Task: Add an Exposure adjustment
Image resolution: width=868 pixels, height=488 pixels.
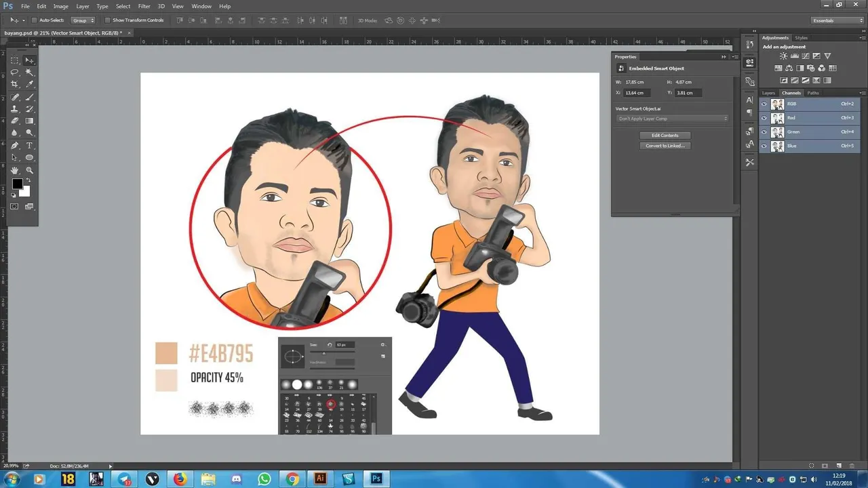Action: pos(816,56)
